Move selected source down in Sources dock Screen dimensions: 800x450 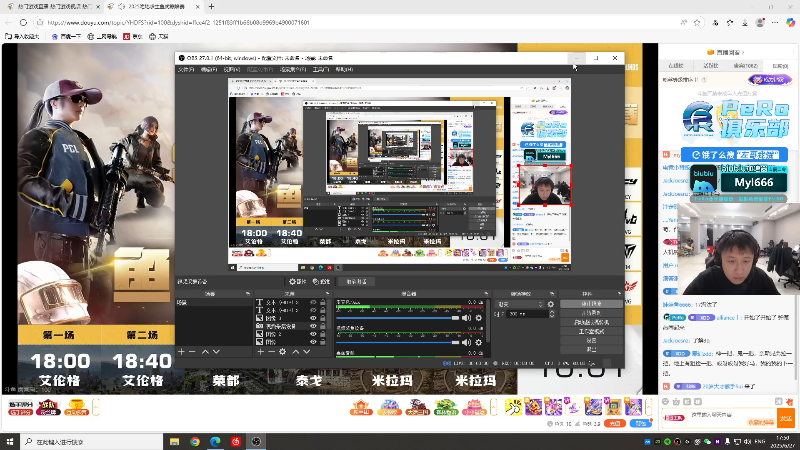(x=307, y=352)
